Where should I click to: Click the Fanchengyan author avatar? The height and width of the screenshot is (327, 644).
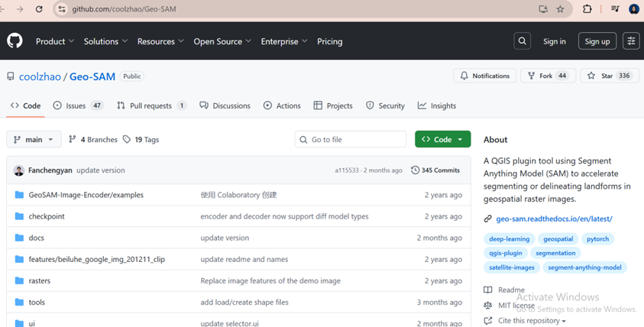coord(19,170)
